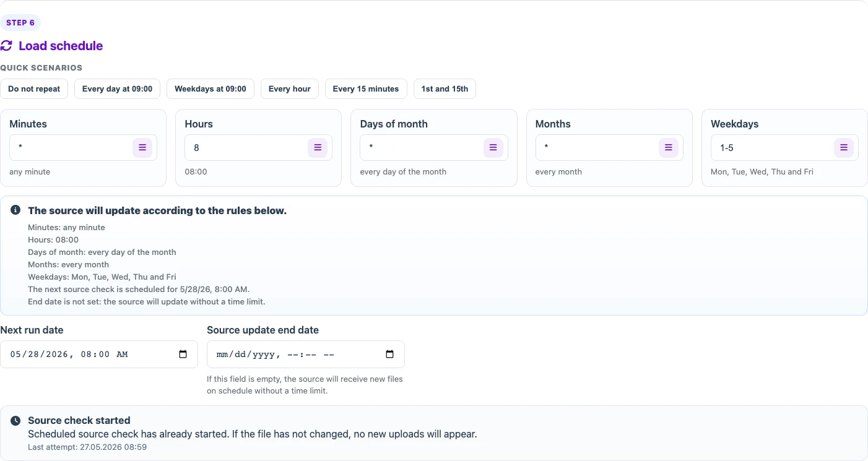Focus the Hours input showing 8
The image size is (868, 461).
[258, 148]
